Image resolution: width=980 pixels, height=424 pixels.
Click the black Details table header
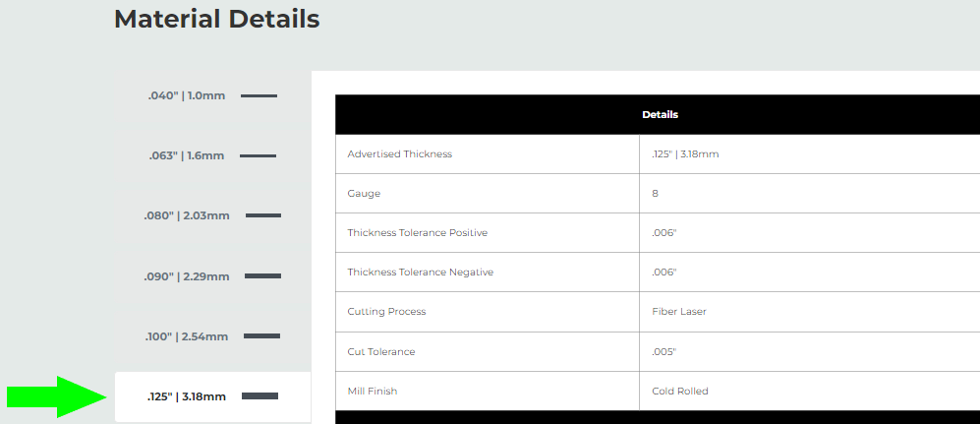659,114
